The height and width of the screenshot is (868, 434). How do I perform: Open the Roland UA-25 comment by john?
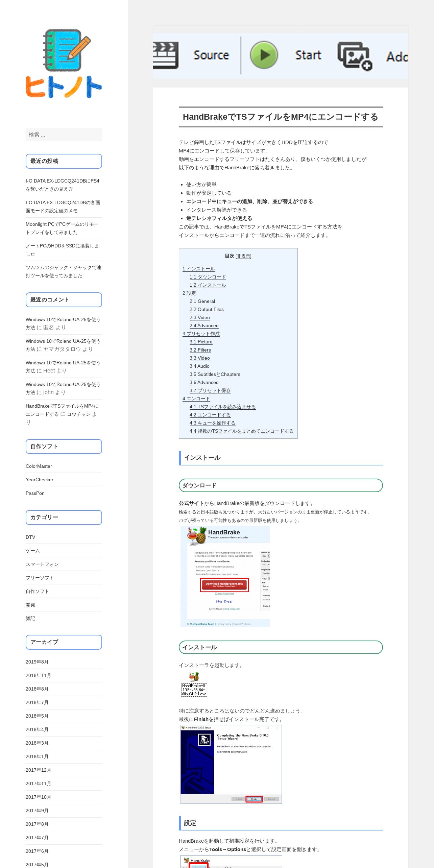[x=63, y=388]
